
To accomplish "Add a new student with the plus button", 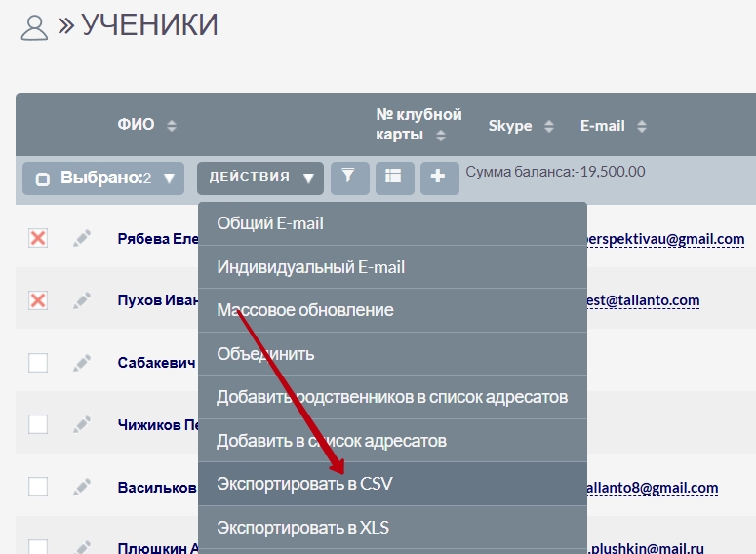I will coord(439,178).
